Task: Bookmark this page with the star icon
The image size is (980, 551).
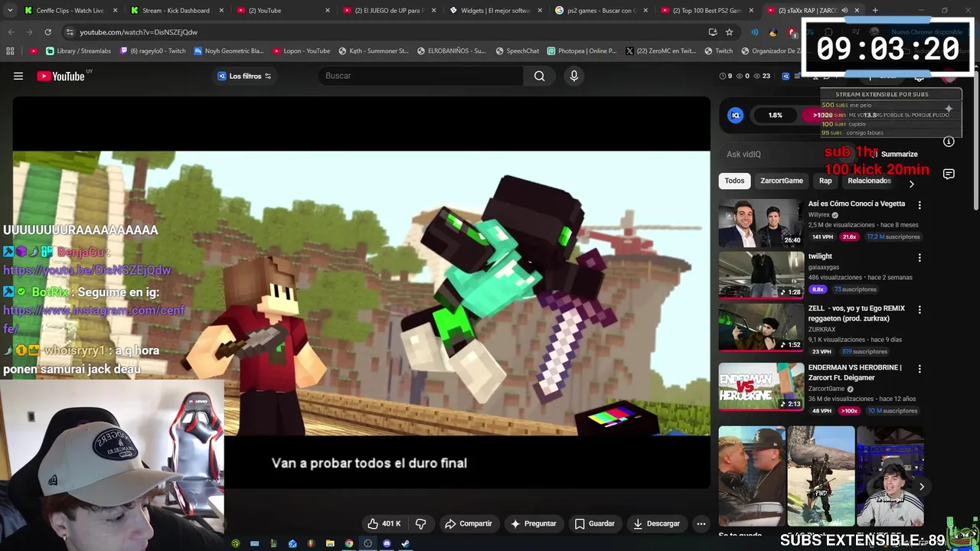Action: point(730,32)
